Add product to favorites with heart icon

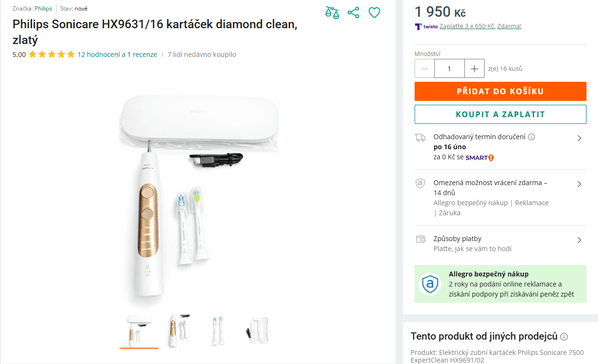tap(374, 12)
